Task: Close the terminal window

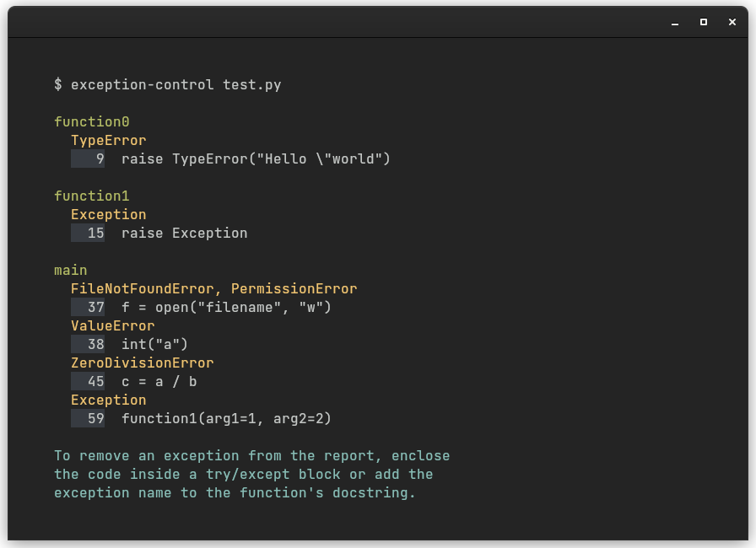Action: click(732, 23)
